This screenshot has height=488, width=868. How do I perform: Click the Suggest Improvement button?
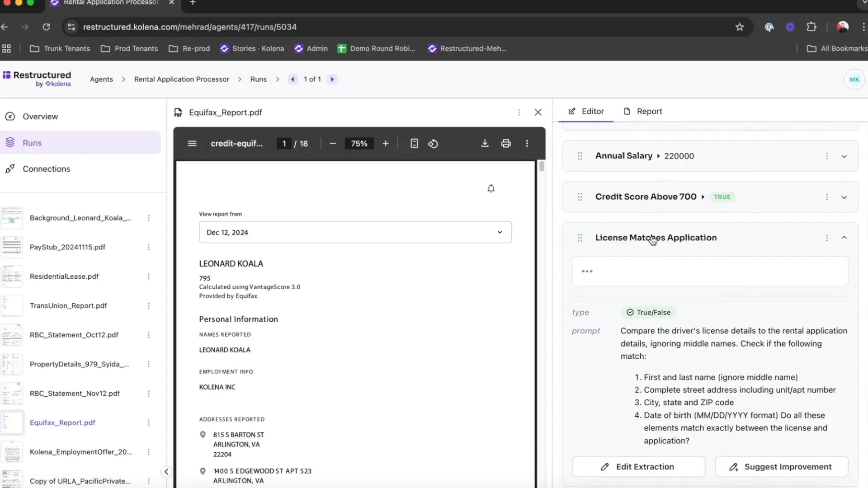click(781, 467)
